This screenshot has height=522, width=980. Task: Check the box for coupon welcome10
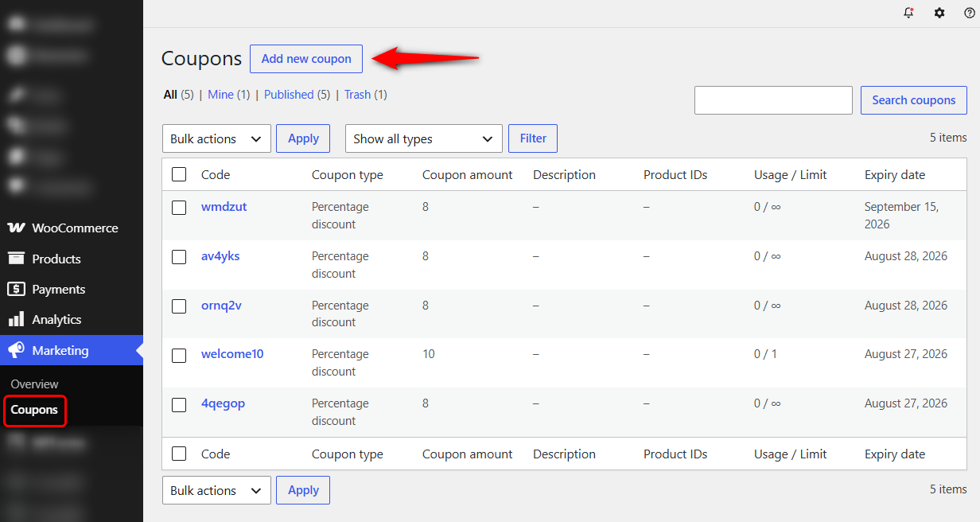(x=179, y=355)
